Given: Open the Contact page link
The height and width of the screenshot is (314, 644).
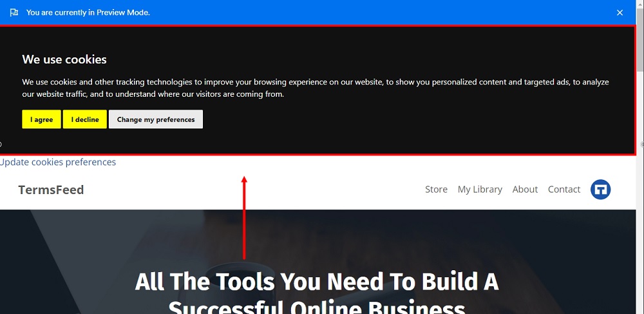Looking at the screenshot, I should tap(564, 190).
